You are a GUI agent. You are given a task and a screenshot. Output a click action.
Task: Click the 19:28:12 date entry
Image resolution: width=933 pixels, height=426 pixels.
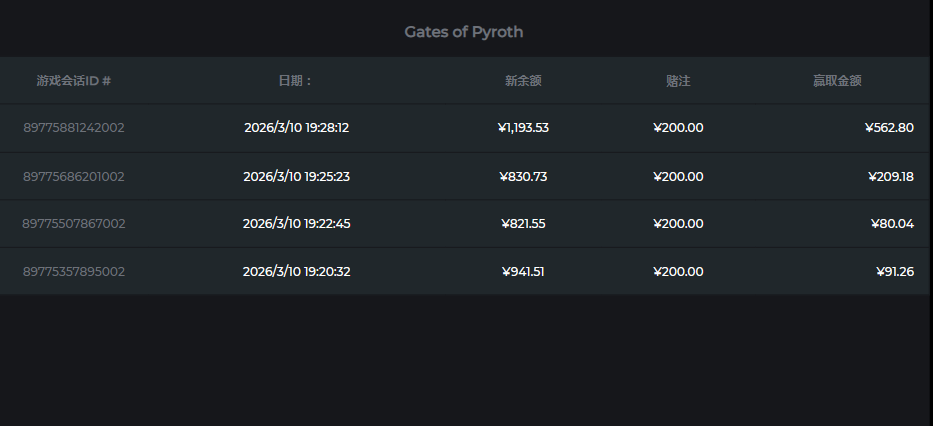296,128
